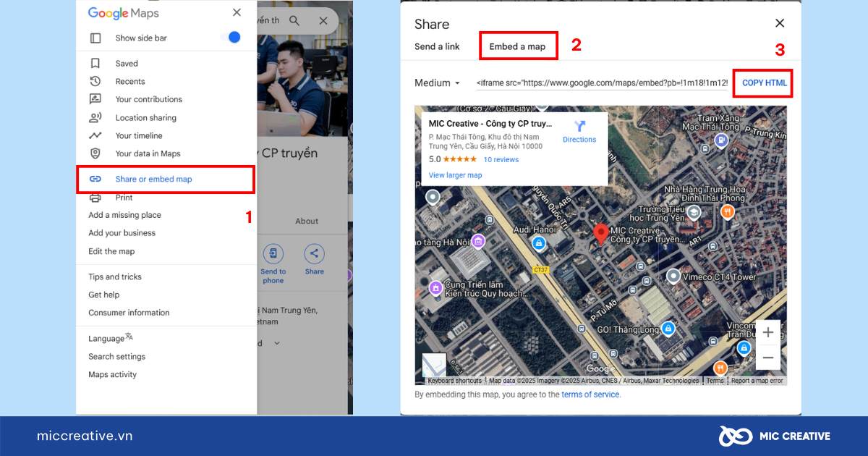
Task: Close the Share dialog
Action: 779,23
